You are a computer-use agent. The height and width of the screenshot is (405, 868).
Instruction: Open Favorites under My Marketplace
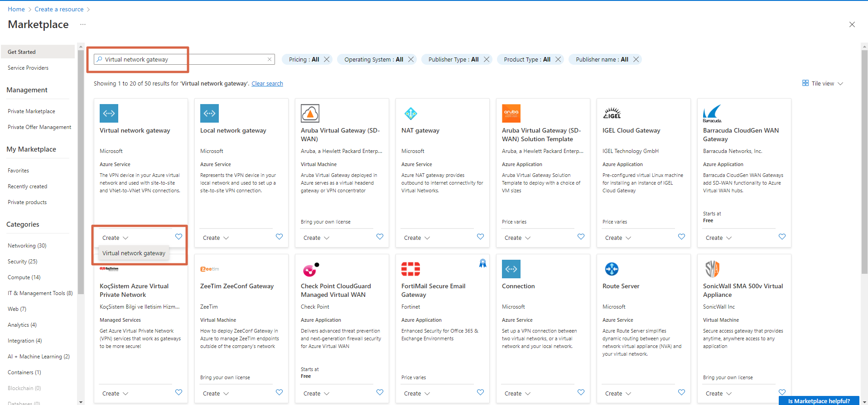(x=18, y=171)
